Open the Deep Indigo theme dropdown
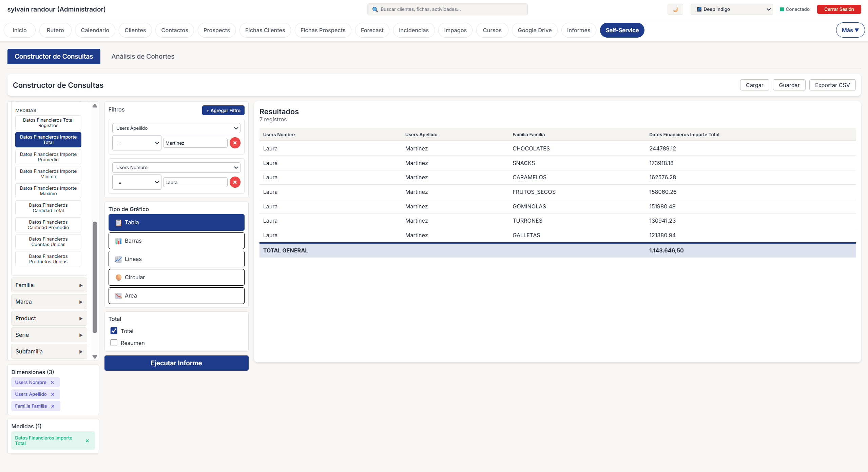Image resolution: width=868 pixels, height=472 pixels. (x=731, y=9)
